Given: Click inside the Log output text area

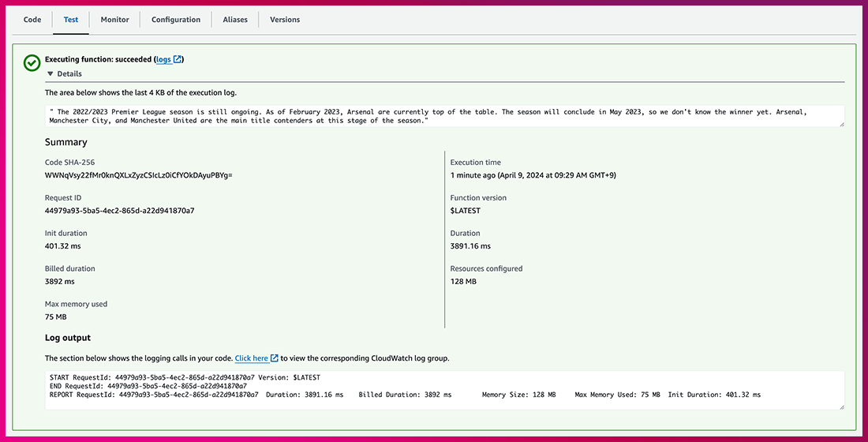Looking at the screenshot, I should point(442,390).
